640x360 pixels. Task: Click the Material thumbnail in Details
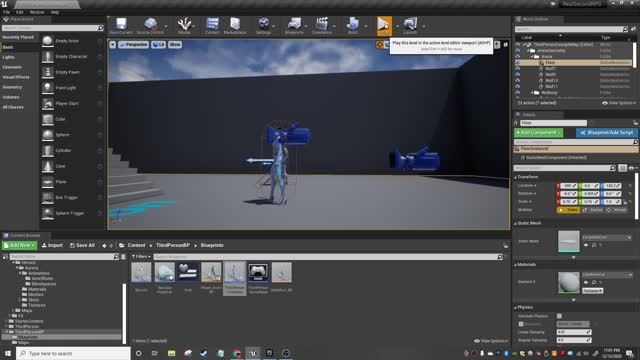click(569, 282)
